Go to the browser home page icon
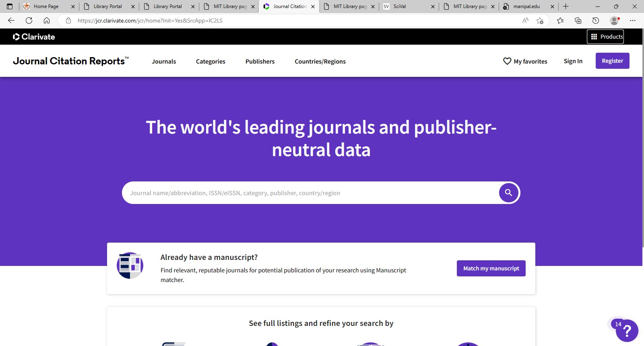 (47, 21)
